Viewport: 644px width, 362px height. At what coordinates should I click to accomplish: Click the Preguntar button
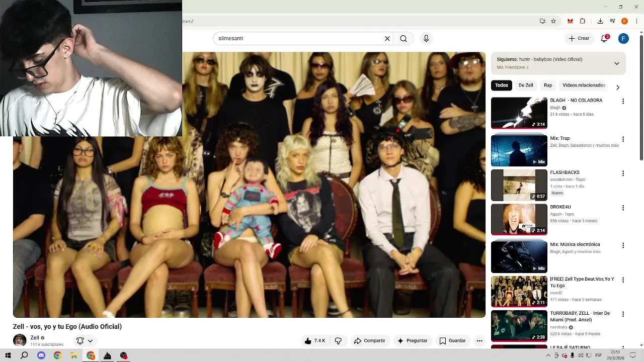pyautogui.click(x=412, y=341)
